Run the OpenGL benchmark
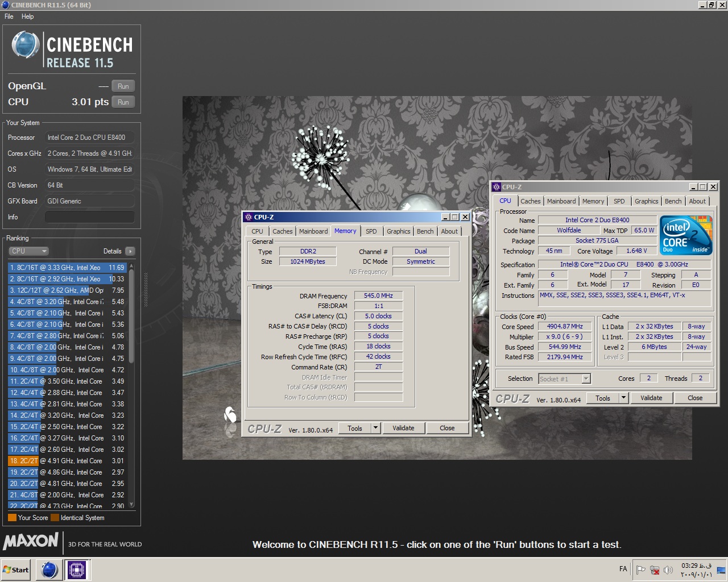Screen dimensions: 728x582 123,86
